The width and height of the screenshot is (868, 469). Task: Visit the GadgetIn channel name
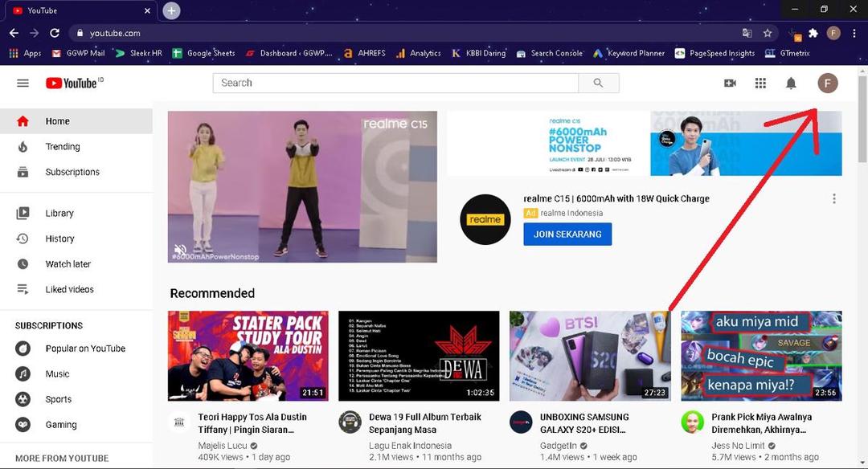click(x=558, y=445)
